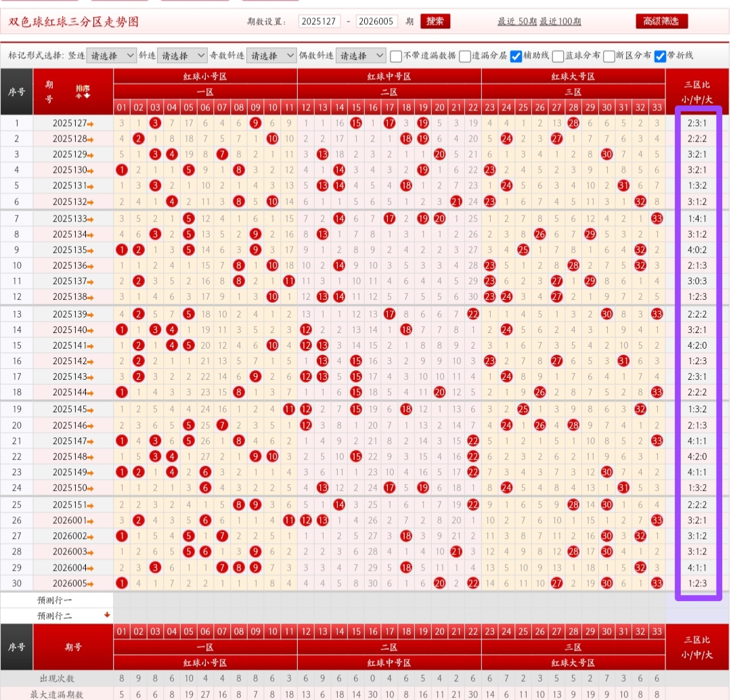Click the 最近 50期 link
The height and width of the screenshot is (700, 731).
click(x=517, y=22)
